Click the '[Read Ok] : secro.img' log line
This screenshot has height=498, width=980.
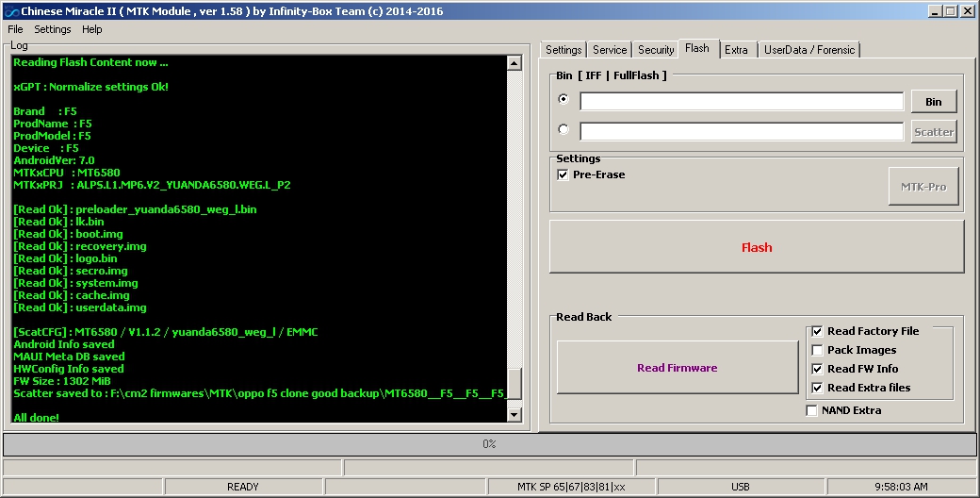point(71,271)
